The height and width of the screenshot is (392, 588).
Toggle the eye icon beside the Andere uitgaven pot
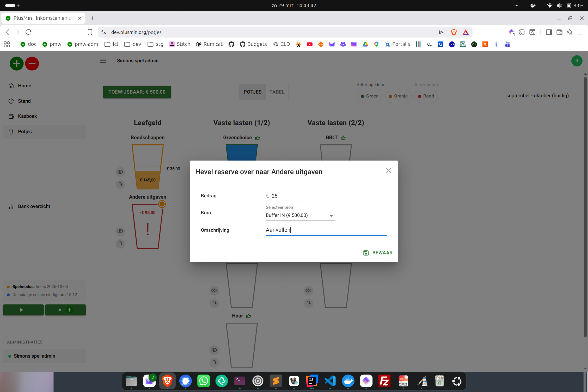pyautogui.click(x=120, y=231)
